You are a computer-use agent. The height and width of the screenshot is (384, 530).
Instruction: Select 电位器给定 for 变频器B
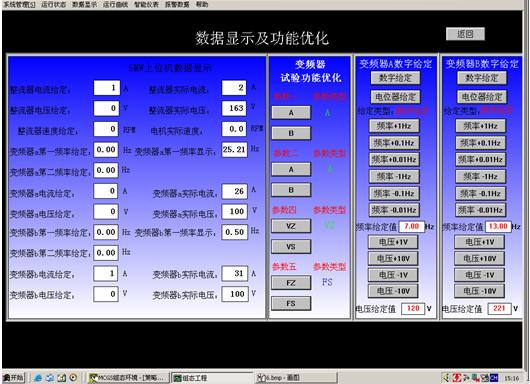pos(482,97)
